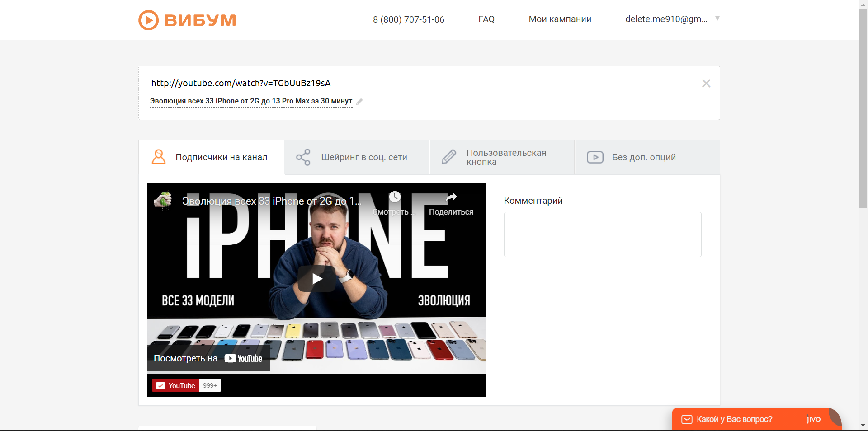
Task: Select the Подписчики на канал tab
Action: coord(211,157)
